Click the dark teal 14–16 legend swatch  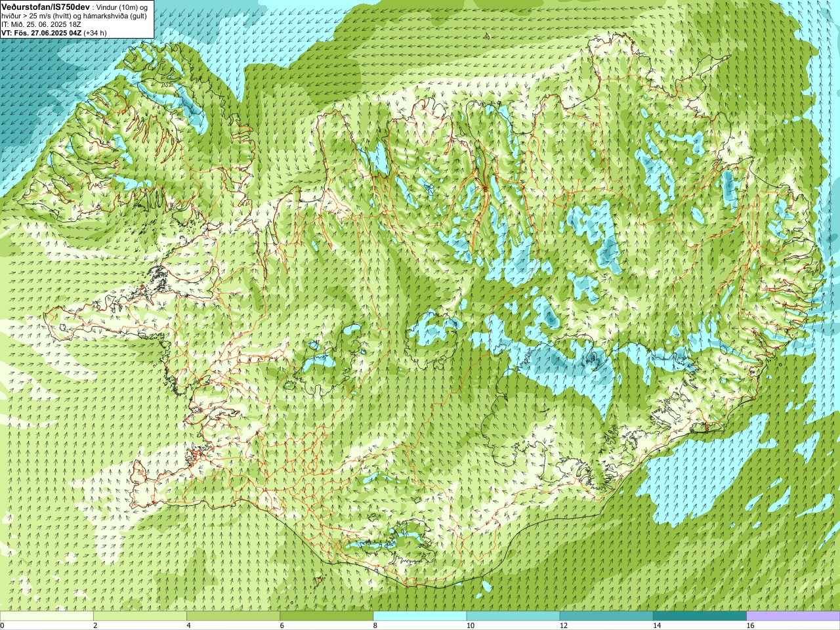click(700, 616)
